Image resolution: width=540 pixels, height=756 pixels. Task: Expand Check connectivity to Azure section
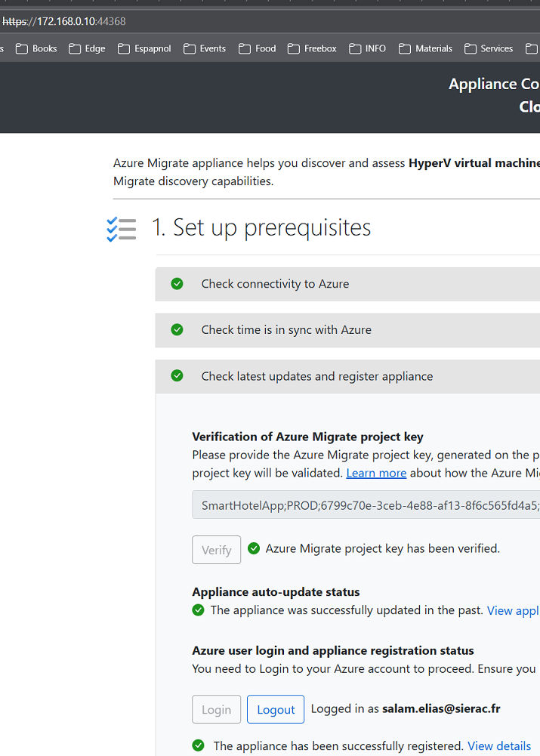347,284
